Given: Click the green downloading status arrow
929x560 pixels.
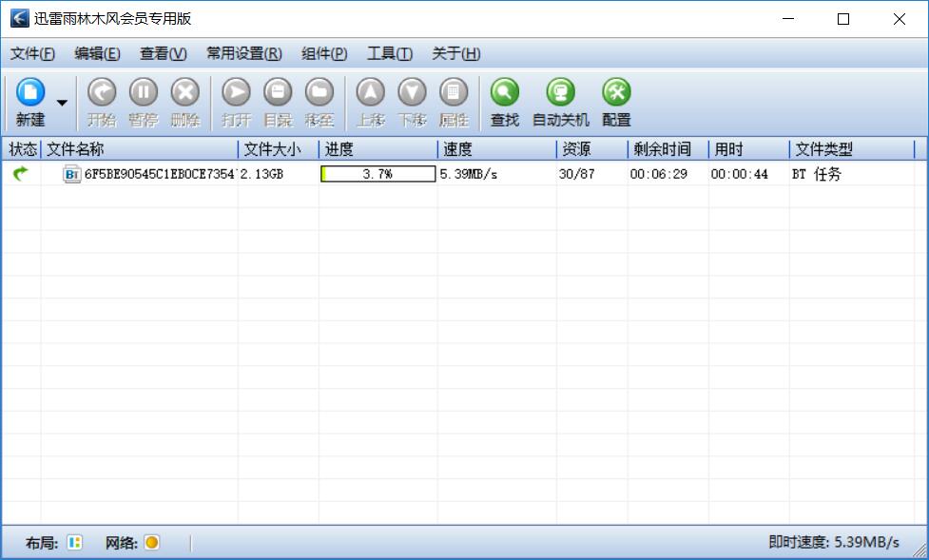Looking at the screenshot, I should click(x=20, y=174).
